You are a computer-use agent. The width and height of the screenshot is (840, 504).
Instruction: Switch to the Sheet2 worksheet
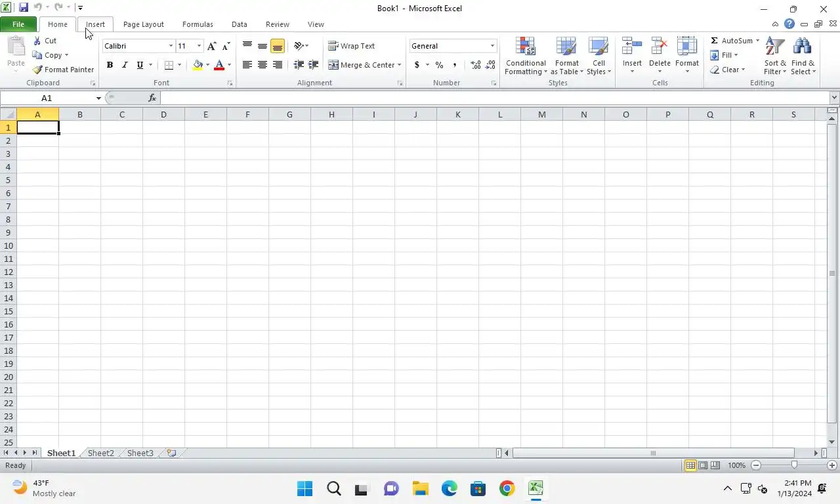(100, 453)
